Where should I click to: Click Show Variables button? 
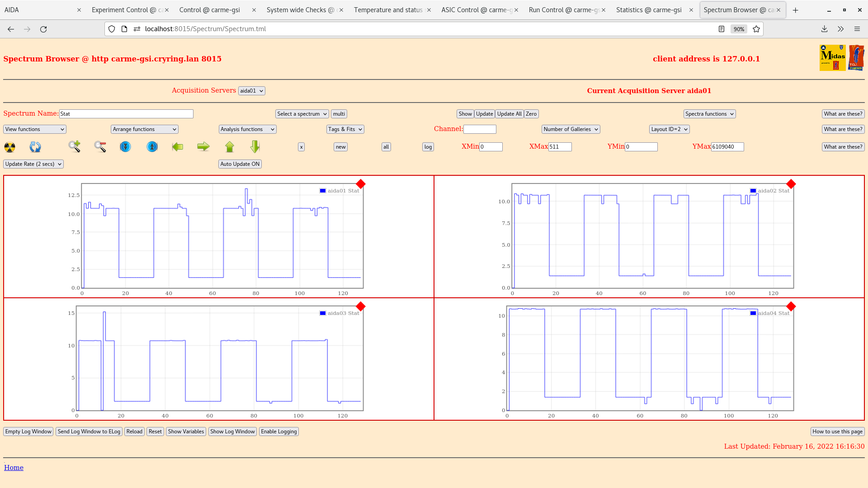[186, 432]
